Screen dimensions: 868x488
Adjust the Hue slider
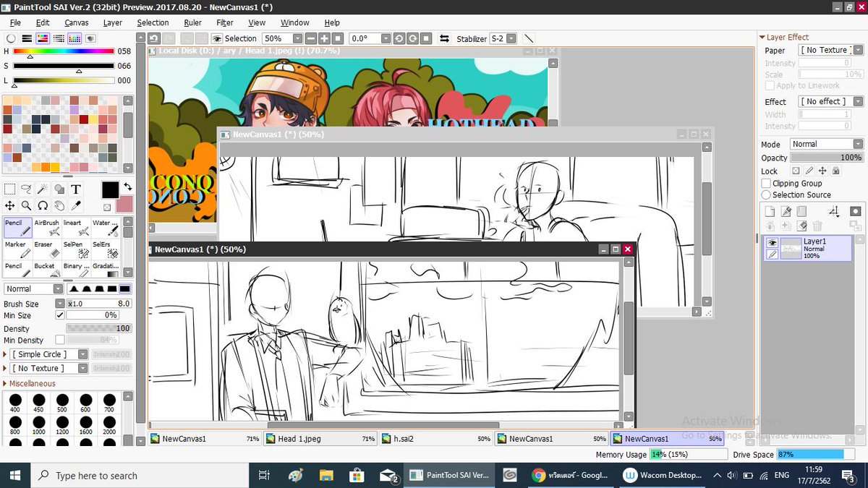click(64, 51)
